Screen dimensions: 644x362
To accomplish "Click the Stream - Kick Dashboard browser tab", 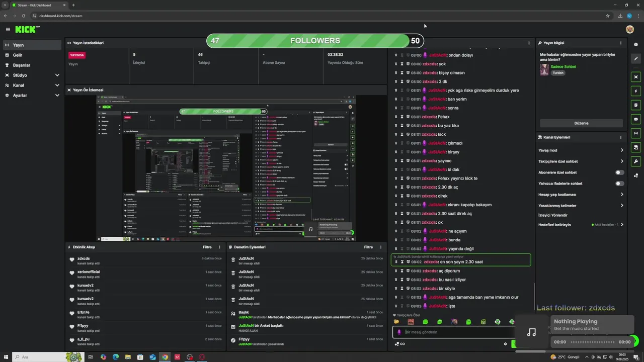I will click(39, 5).
